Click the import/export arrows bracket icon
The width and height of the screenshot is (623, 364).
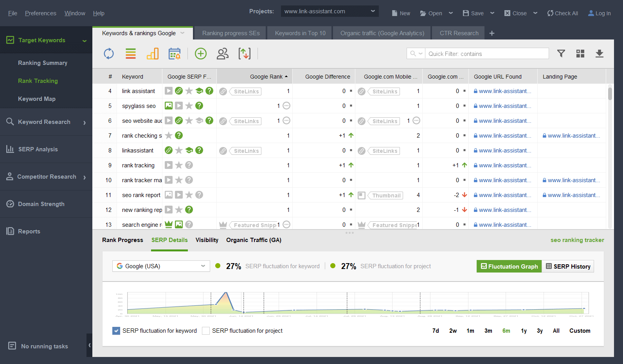245,54
